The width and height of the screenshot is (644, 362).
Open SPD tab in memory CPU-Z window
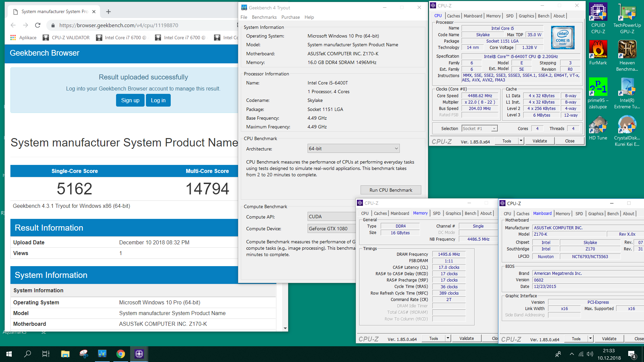click(436, 213)
